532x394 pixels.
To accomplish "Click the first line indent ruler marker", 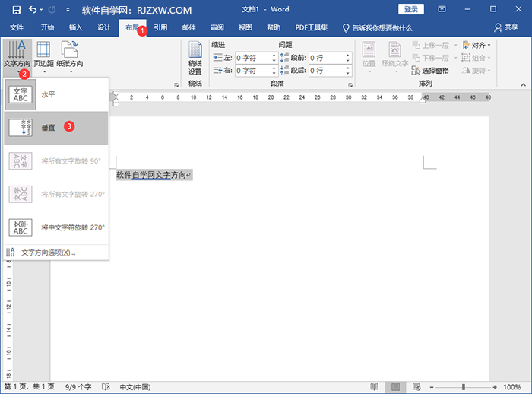I will pos(116,94).
